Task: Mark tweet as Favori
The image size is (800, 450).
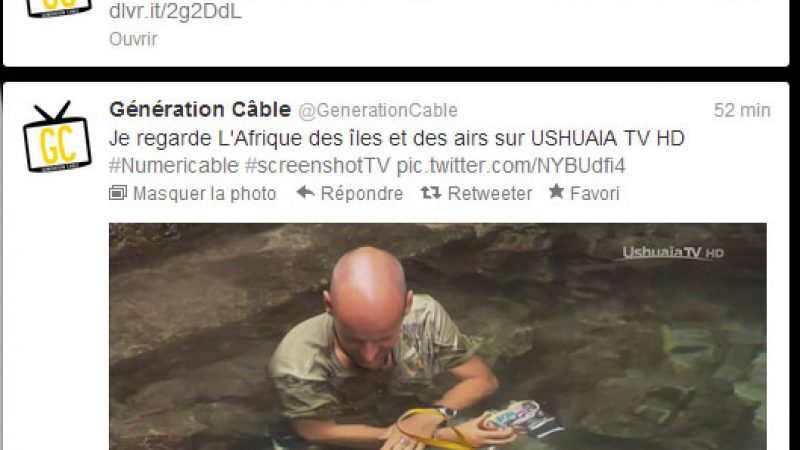Action: [x=594, y=193]
